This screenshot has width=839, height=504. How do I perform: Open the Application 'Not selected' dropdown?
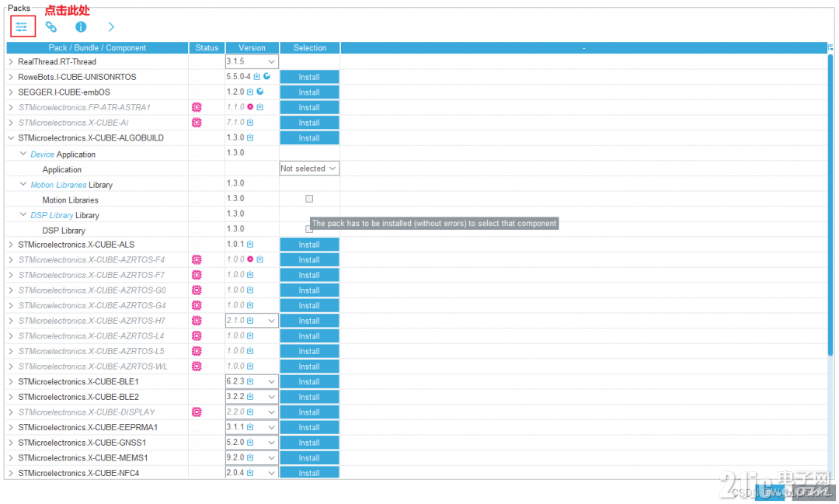point(309,169)
